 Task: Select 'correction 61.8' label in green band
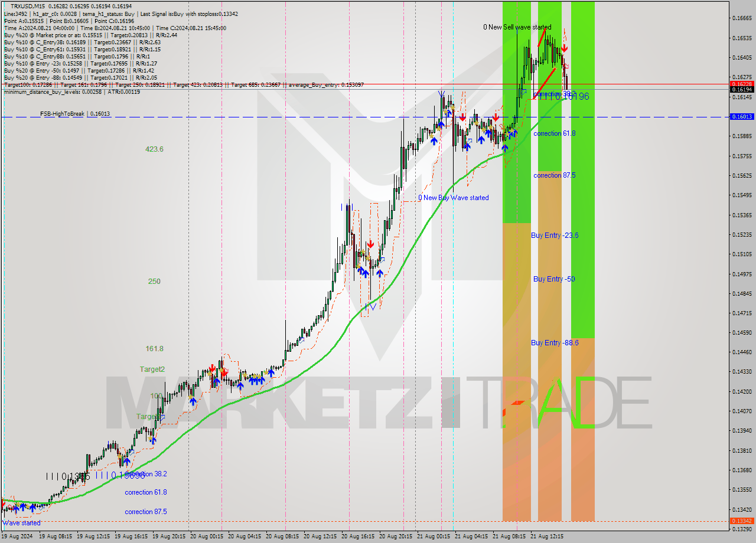point(555,133)
